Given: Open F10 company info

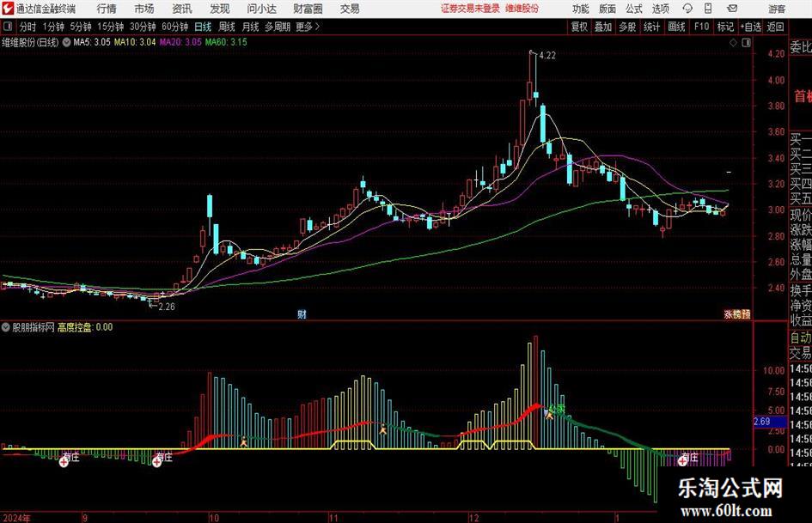Looking at the screenshot, I should 701,27.
